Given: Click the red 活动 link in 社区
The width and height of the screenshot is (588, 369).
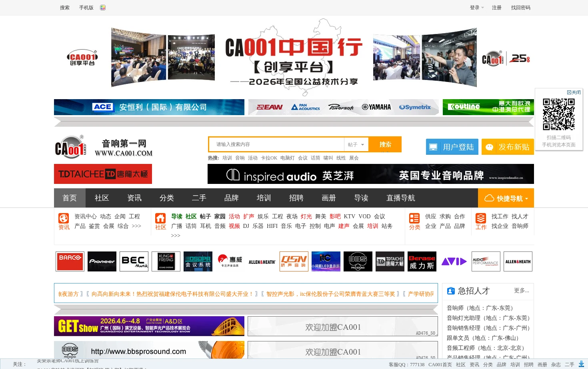Looking at the screenshot, I should point(234,216).
